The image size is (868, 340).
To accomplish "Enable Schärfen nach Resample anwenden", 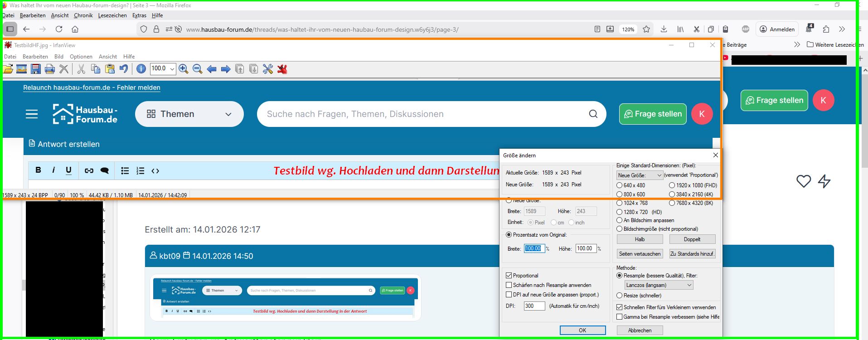I will 509,285.
